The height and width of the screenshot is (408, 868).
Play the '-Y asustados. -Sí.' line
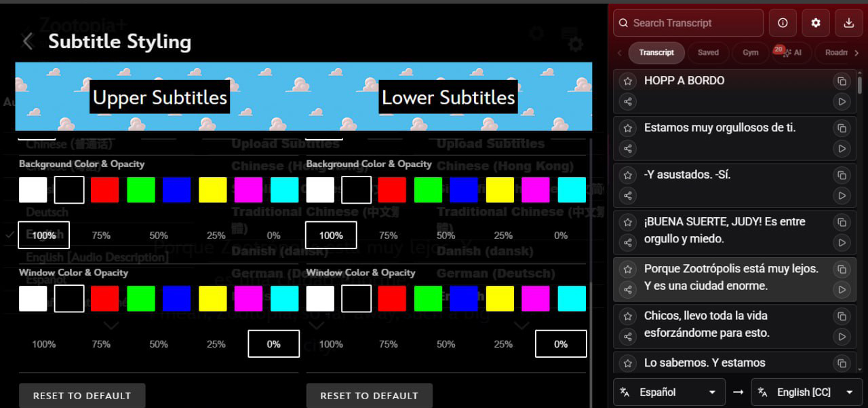tap(842, 196)
